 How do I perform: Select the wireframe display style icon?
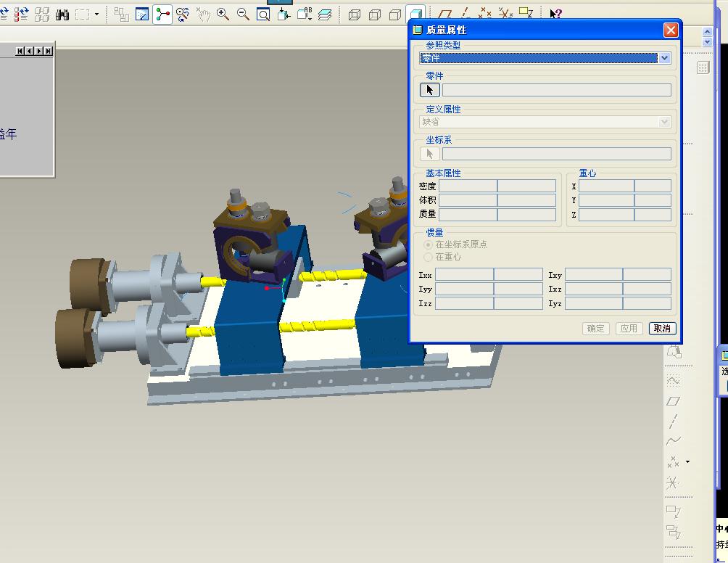pyautogui.click(x=355, y=15)
